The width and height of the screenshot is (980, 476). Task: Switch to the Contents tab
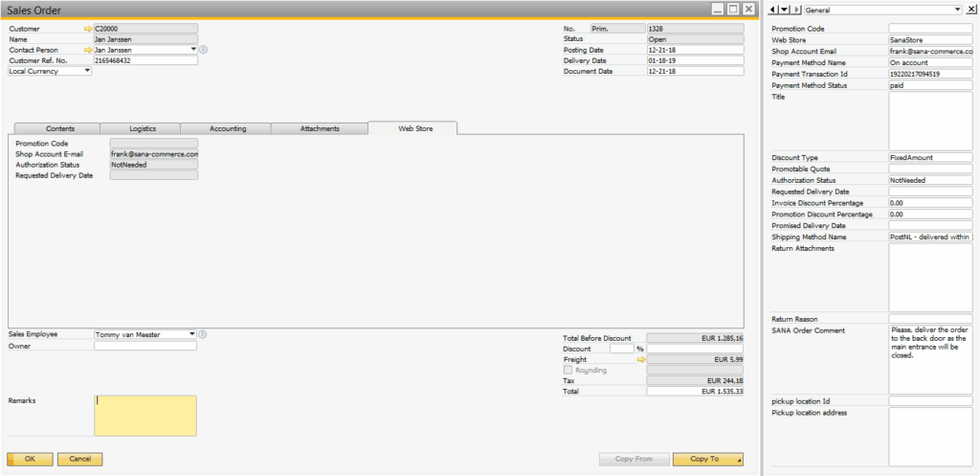[x=58, y=127]
